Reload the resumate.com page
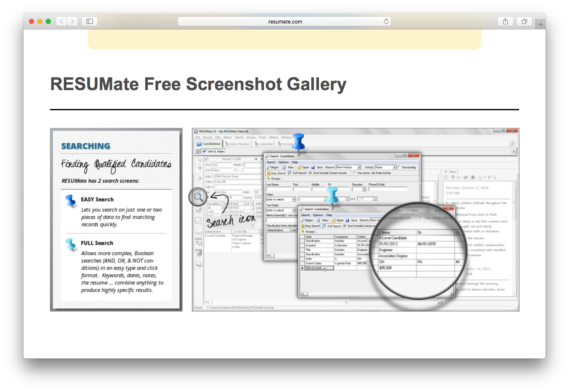The image size is (569, 392). tap(386, 21)
